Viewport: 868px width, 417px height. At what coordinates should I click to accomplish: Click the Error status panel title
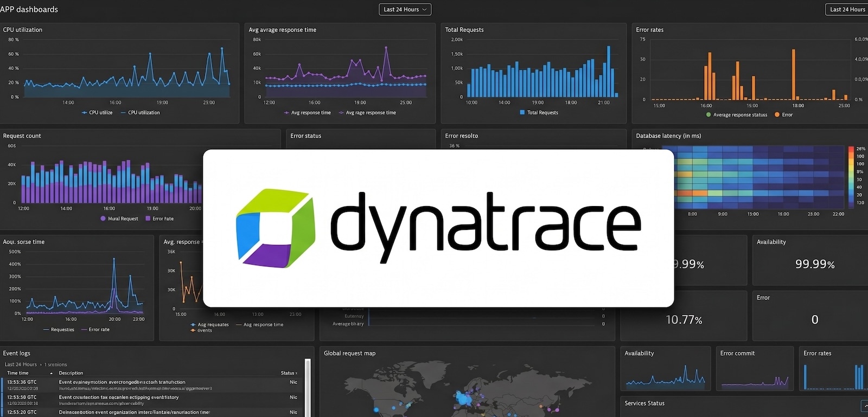pyautogui.click(x=306, y=136)
